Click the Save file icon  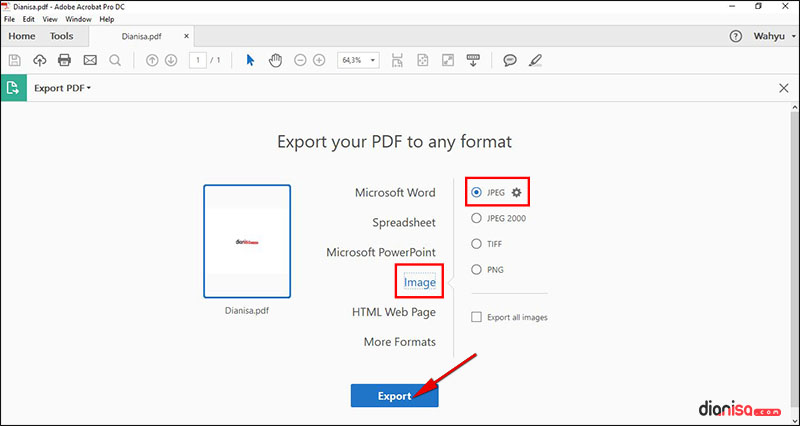click(15, 60)
